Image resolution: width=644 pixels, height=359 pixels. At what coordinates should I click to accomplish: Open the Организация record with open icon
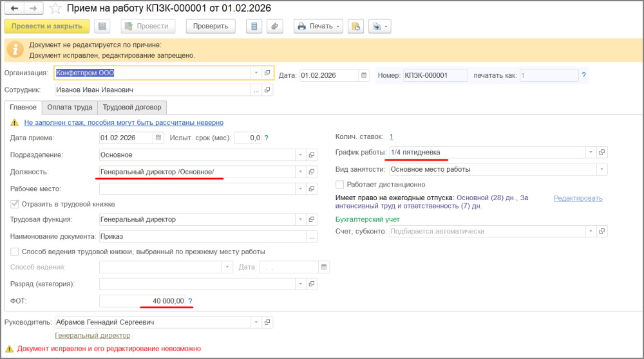tap(267, 73)
